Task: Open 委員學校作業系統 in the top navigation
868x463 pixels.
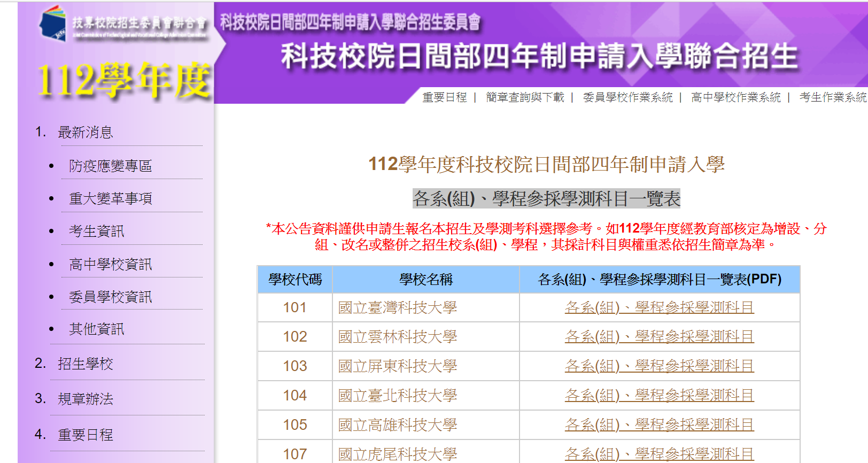Action: (x=627, y=97)
